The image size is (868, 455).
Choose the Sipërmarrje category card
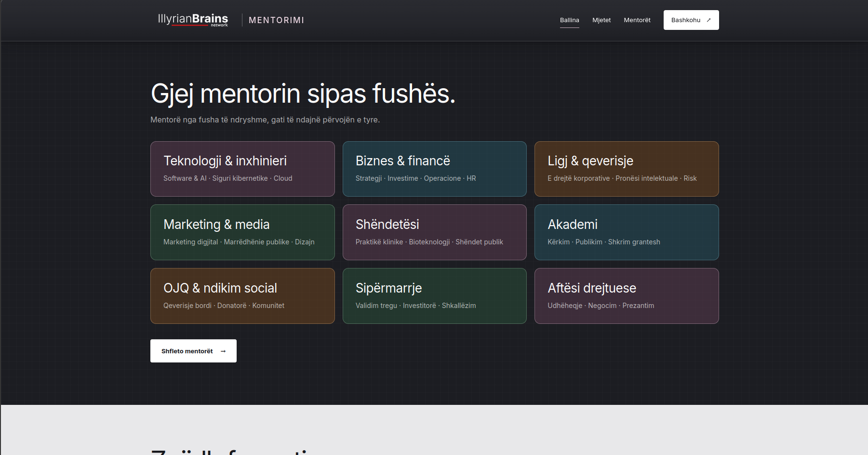435,296
